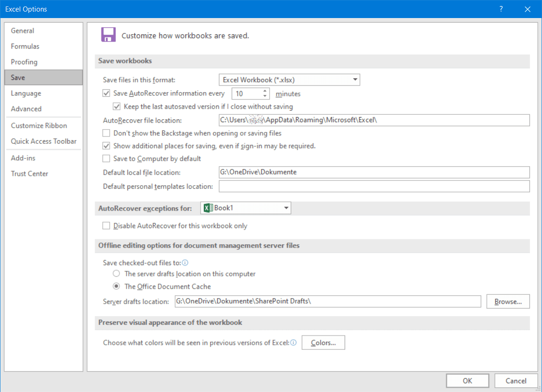
Task: Enable Don't show the Backstage checkbox
Action: (x=107, y=133)
